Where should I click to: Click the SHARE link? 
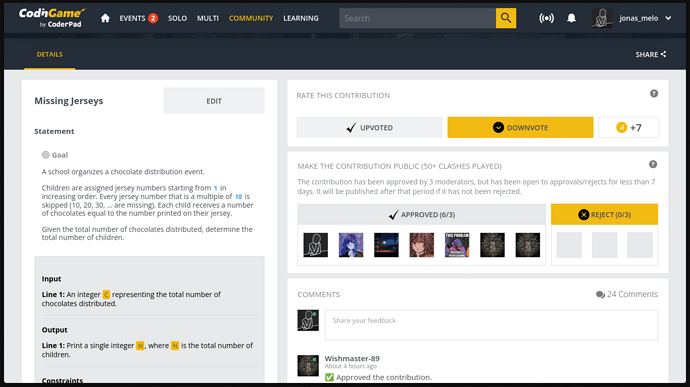[x=650, y=55]
